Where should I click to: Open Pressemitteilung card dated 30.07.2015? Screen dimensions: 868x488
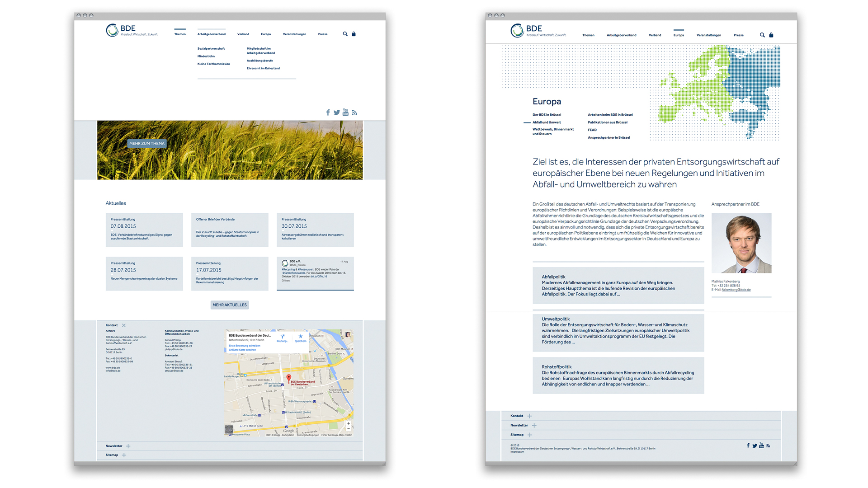click(x=315, y=230)
